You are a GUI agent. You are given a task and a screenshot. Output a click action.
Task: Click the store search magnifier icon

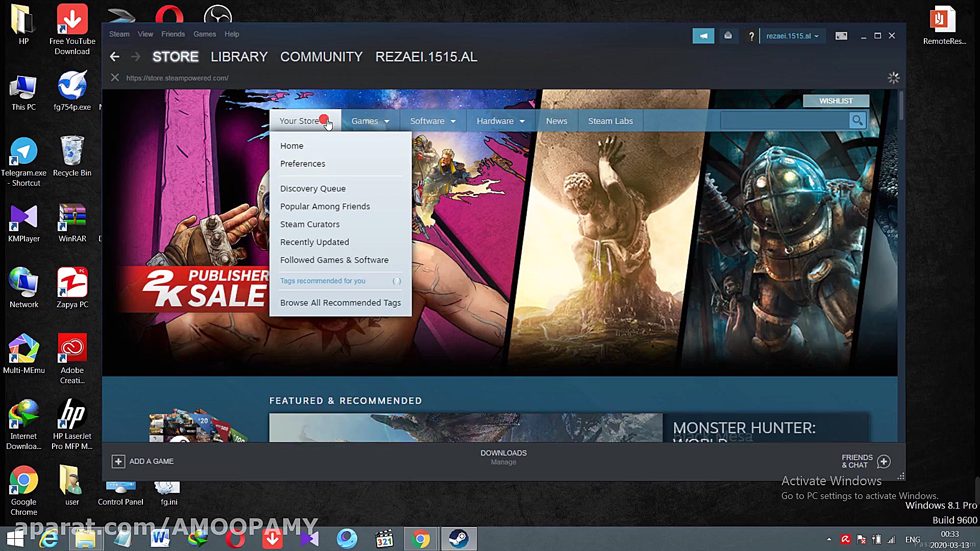[857, 120]
